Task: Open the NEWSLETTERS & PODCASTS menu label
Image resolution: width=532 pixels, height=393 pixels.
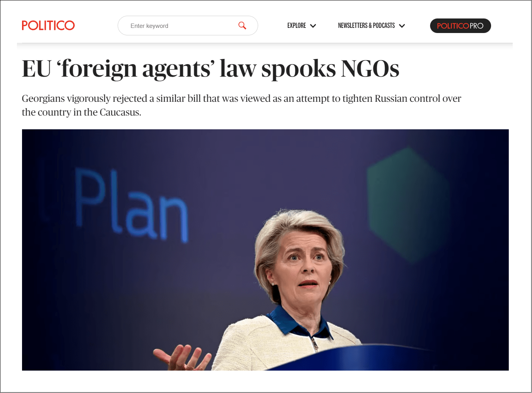Action: [366, 26]
